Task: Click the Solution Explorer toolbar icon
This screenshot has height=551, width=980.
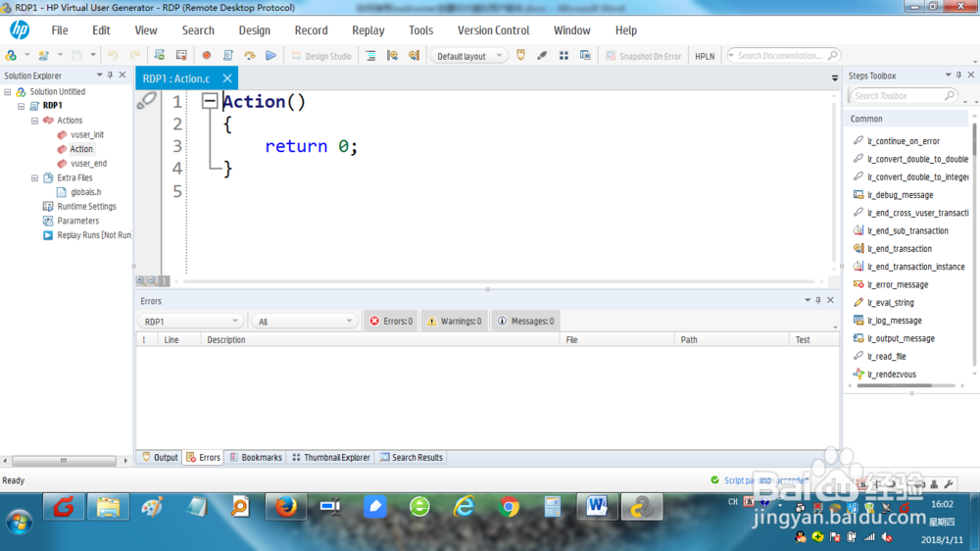Action: (11, 56)
